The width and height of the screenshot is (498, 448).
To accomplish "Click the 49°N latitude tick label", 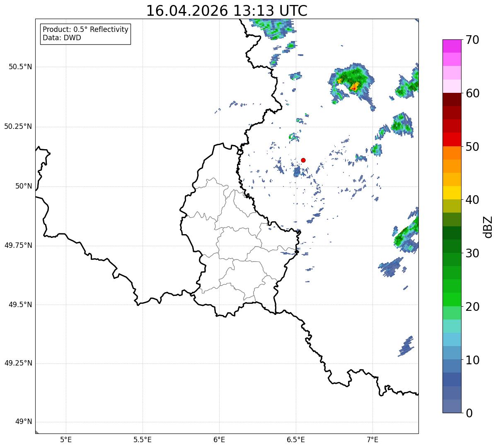I will click(23, 422).
